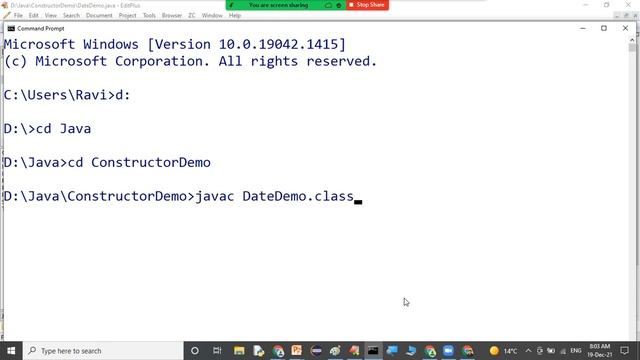This screenshot has width=640, height=360.
Task: Open the third Chrome taskbar icon
Action: click(468, 351)
